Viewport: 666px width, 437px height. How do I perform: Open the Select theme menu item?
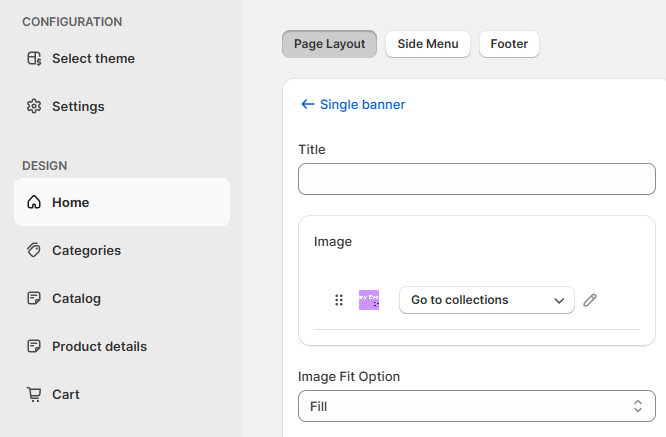click(122, 59)
